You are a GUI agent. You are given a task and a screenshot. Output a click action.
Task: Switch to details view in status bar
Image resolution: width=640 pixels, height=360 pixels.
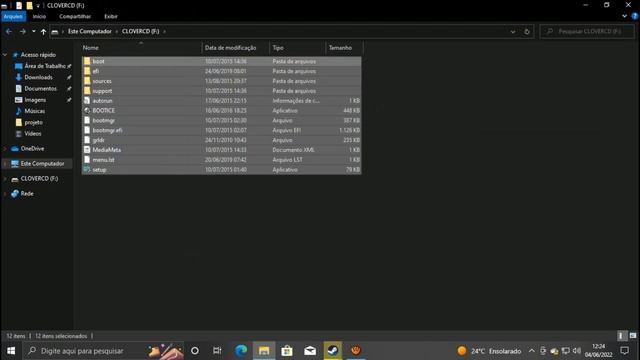point(621,336)
